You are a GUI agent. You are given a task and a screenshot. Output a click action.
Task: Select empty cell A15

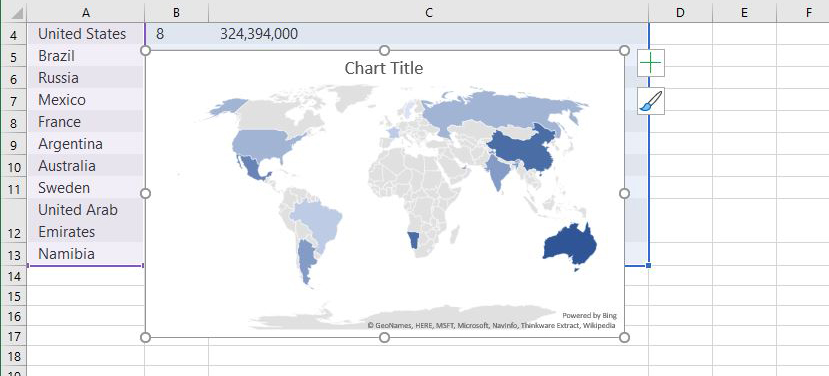pos(86,296)
